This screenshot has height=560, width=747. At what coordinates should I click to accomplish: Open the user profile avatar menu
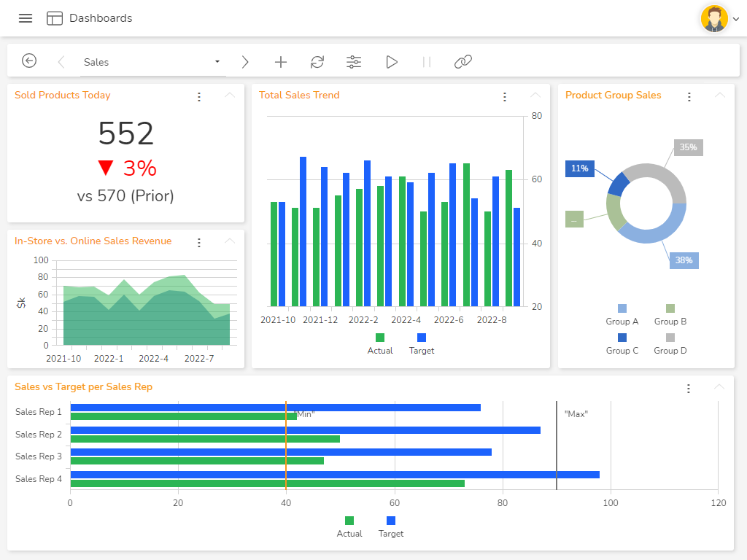(x=715, y=18)
